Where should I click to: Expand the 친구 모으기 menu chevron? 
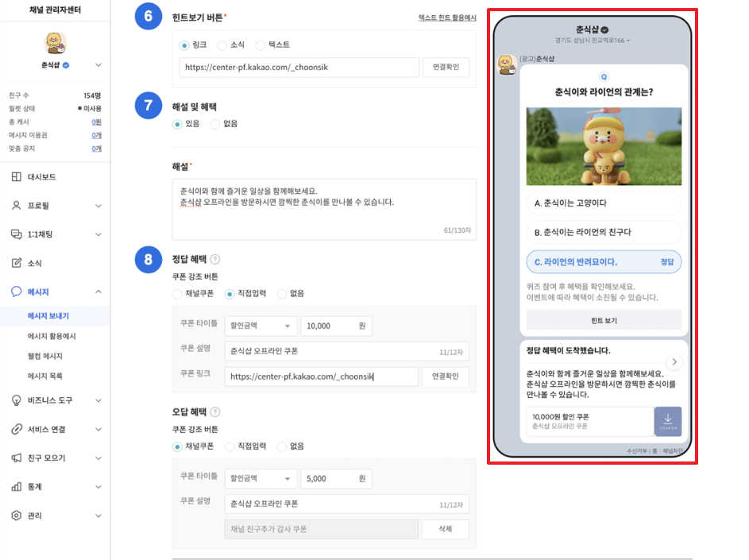(98, 458)
